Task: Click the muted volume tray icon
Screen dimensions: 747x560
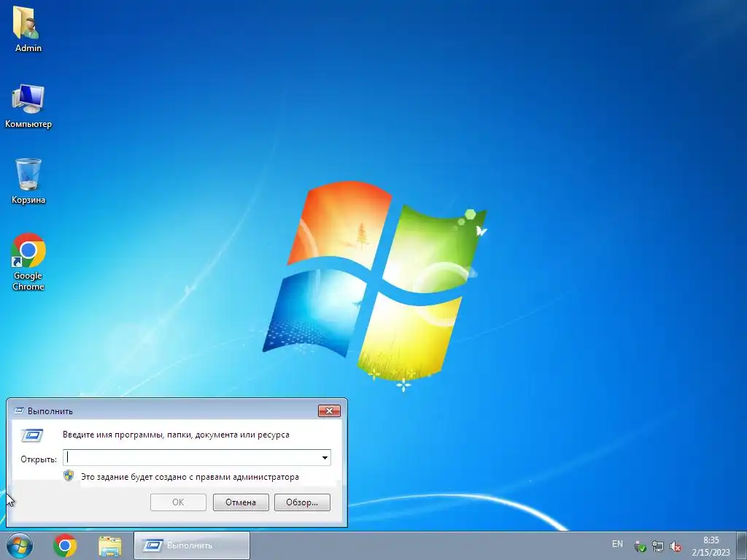Action: 675,546
